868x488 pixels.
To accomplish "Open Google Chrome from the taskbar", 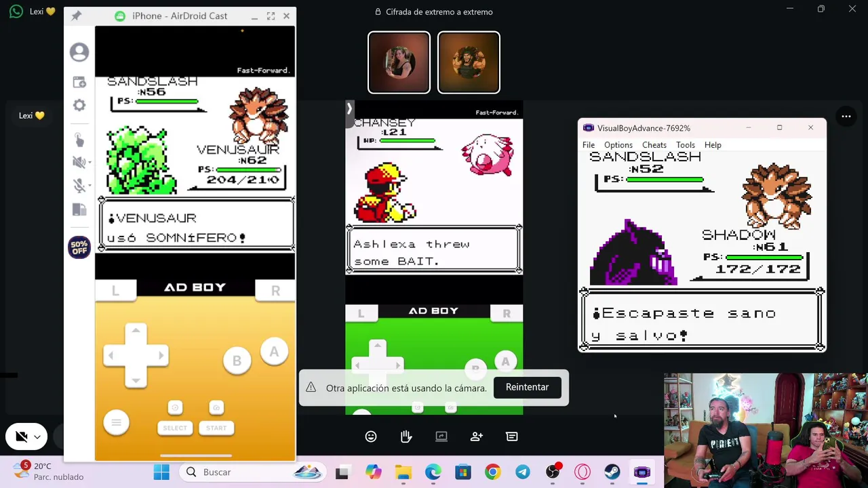I will [493, 472].
